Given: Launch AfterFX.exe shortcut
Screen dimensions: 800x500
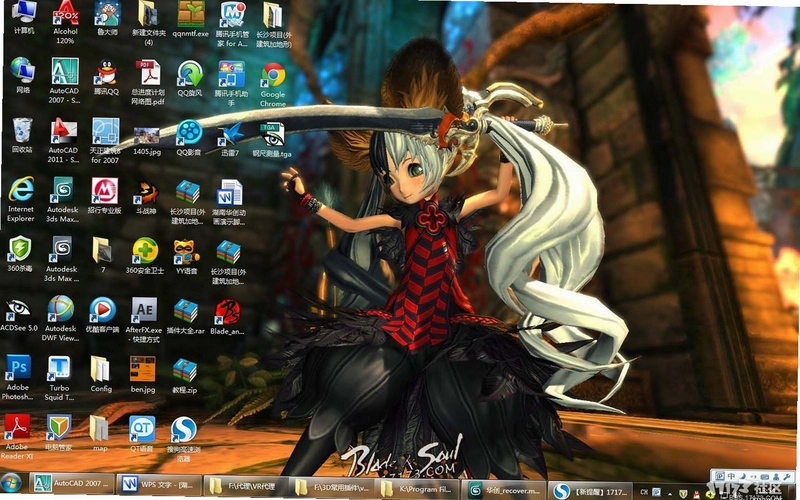Looking at the screenshot, I should click(x=144, y=320).
